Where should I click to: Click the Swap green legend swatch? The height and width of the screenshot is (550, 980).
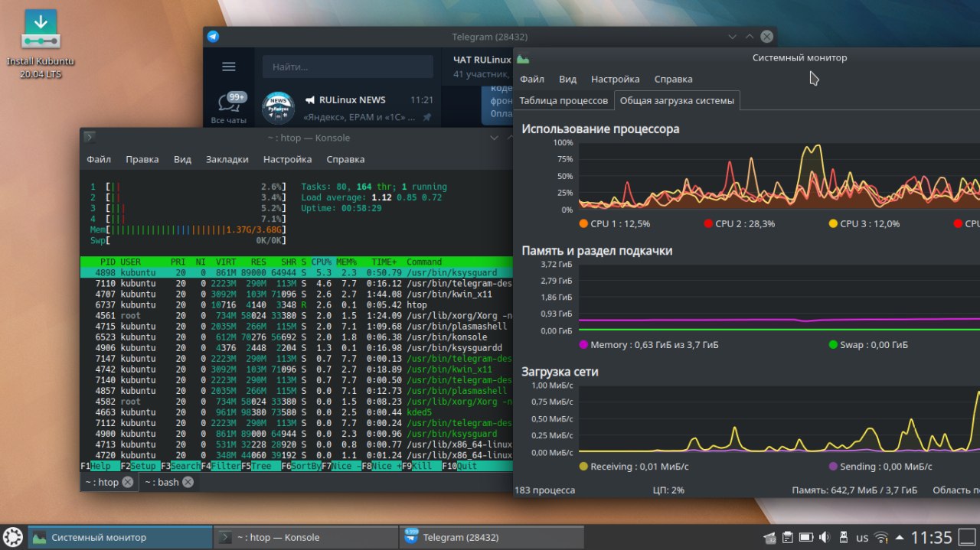(x=833, y=344)
